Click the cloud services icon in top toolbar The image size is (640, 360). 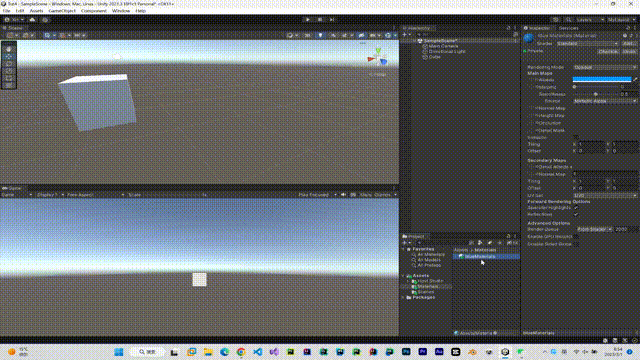tap(32, 20)
